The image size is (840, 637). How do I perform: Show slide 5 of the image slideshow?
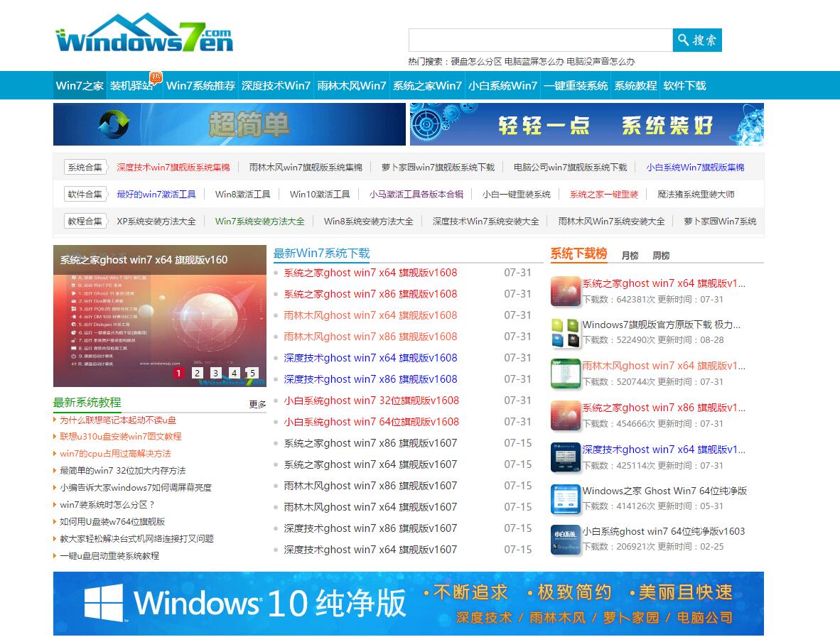[x=252, y=373]
